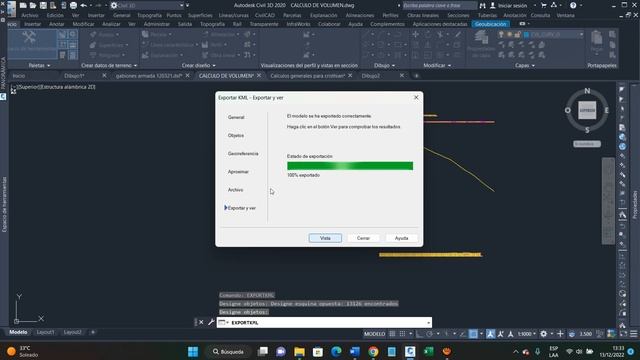Viewport: 640px width, 360px height.
Task: Click the Vista button in the dialog
Action: pyautogui.click(x=325, y=238)
